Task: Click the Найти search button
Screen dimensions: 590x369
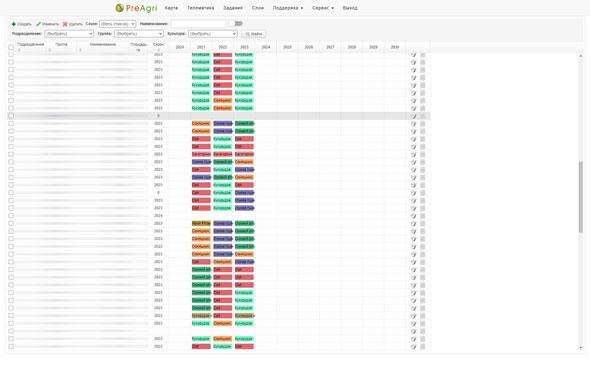Action: point(254,34)
